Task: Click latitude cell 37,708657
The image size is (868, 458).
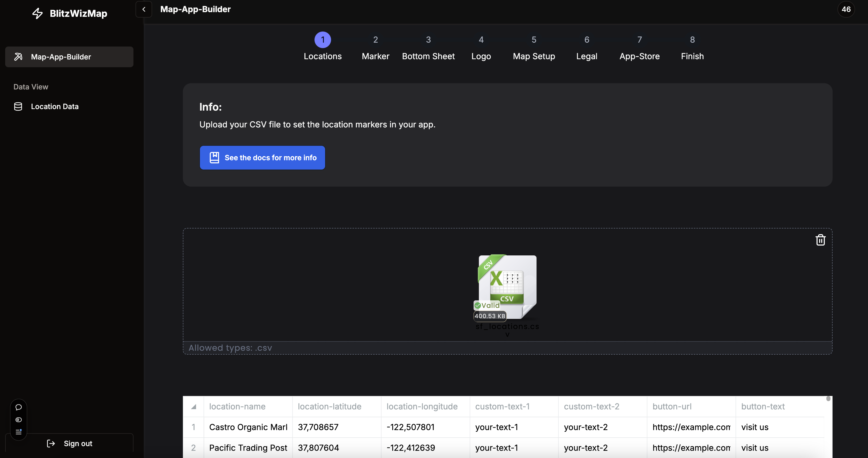Action: pyautogui.click(x=336, y=427)
